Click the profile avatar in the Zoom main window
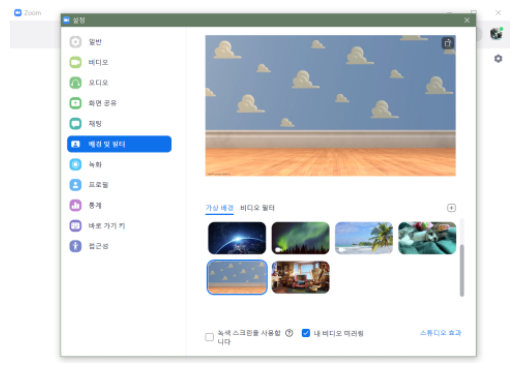The image size is (520, 375). pyautogui.click(x=496, y=34)
